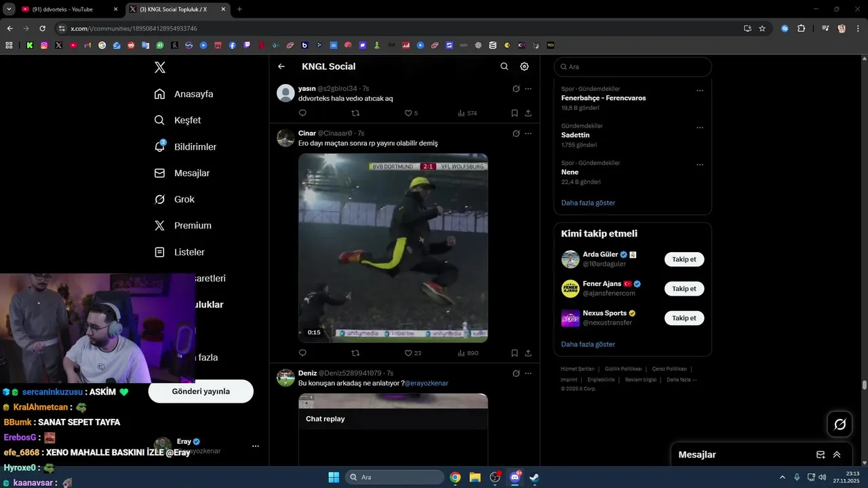Reply to Cinar's post

302,353
